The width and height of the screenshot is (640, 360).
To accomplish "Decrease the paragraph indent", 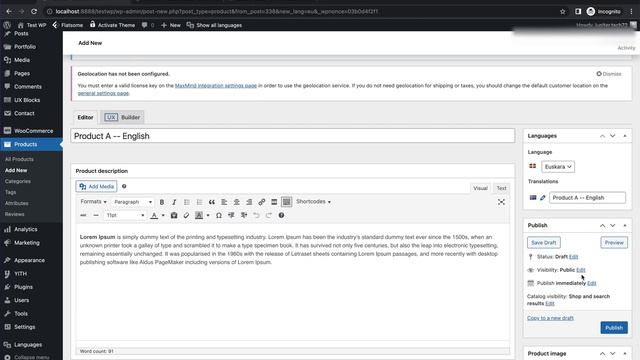I will click(x=231, y=215).
